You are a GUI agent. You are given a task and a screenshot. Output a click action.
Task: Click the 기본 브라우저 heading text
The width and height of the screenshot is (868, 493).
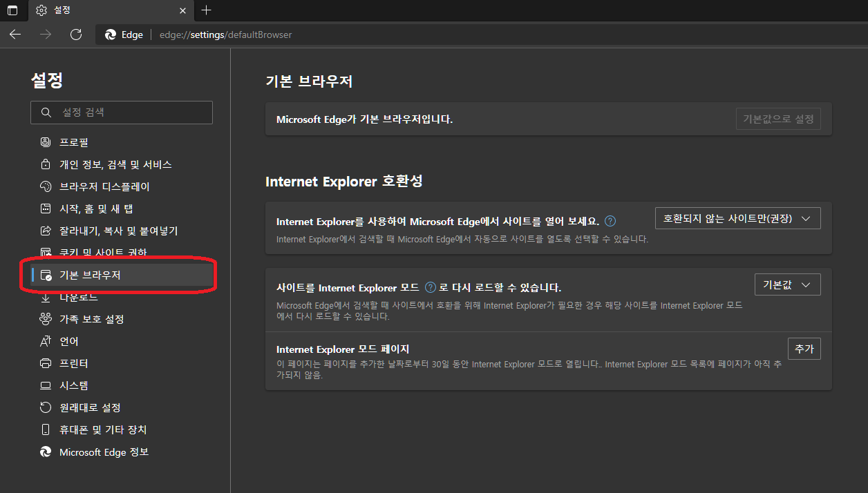(x=309, y=81)
